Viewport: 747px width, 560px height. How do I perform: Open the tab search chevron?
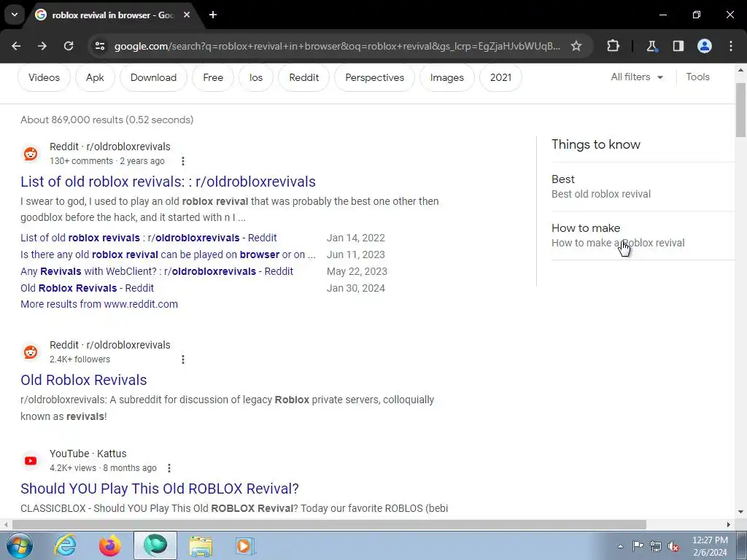point(15,15)
